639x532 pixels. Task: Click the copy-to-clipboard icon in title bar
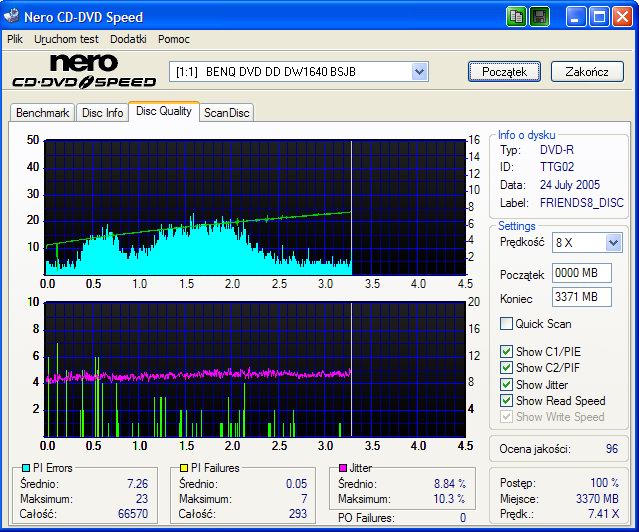pyautogui.click(x=517, y=17)
